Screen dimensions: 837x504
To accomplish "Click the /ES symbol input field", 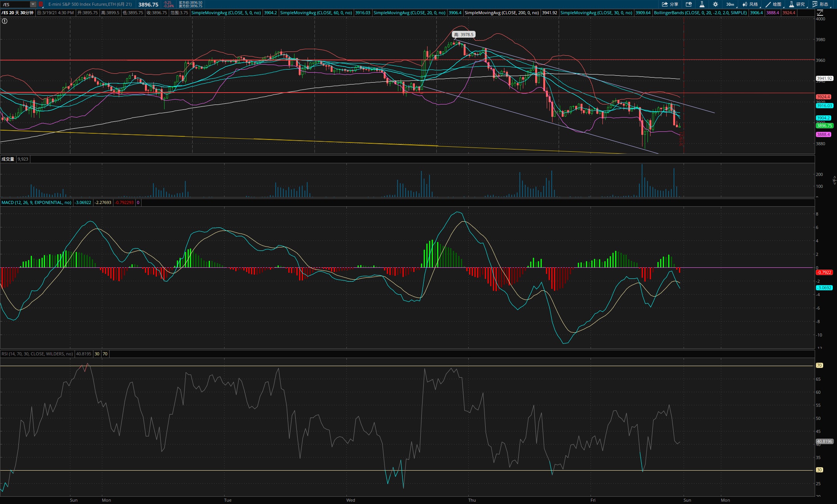I will coord(15,4).
